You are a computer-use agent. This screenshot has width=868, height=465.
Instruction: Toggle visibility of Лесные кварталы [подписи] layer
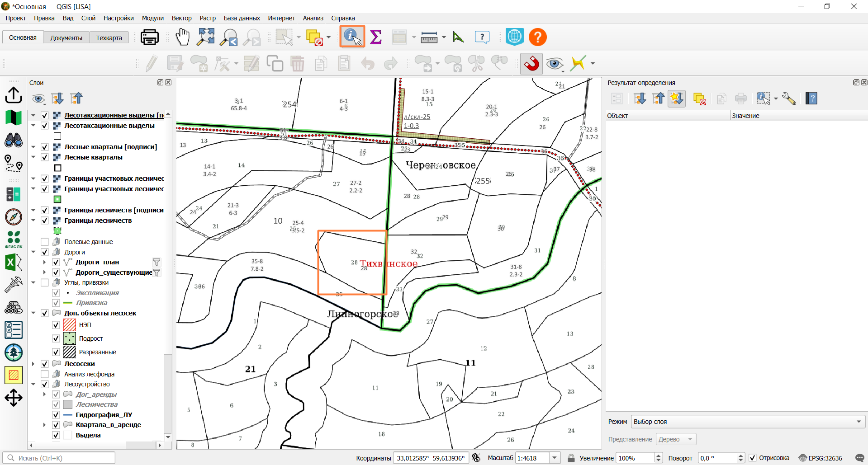tap(44, 147)
